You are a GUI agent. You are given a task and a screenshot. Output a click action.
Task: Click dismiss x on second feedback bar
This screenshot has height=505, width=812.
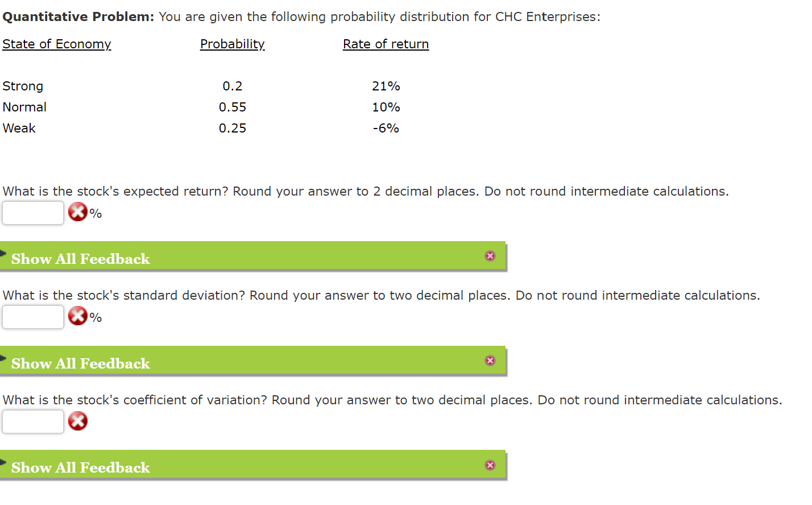point(490,360)
